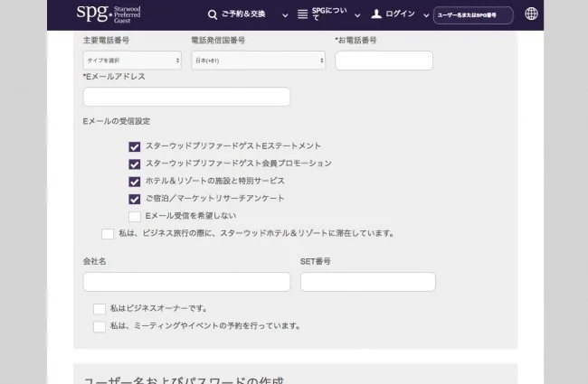This screenshot has width=588, height=384.
Task: Uncheck ご宿泊／マーケットリサーチアンケート checkbox
Action: (x=135, y=199)
